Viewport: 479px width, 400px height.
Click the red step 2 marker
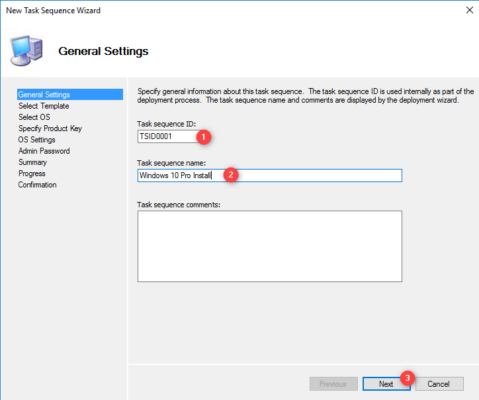coord(231,175)
